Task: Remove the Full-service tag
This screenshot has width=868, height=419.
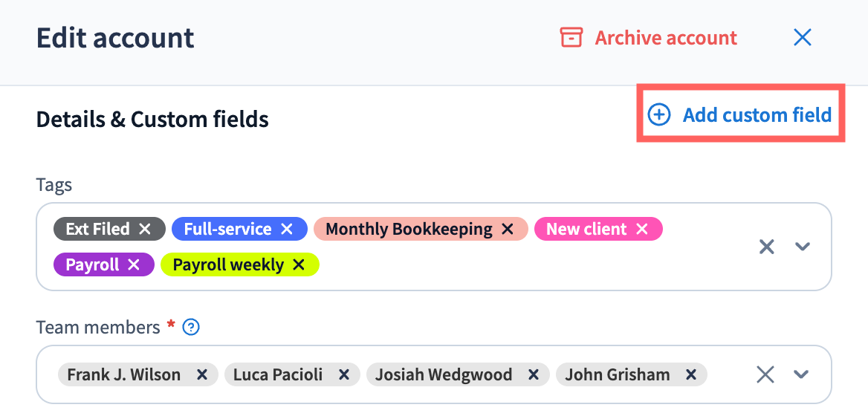Action: click(287, 229)
